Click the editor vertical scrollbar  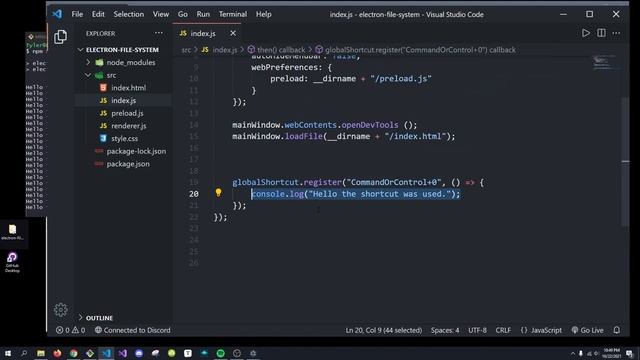pos(625,161)
